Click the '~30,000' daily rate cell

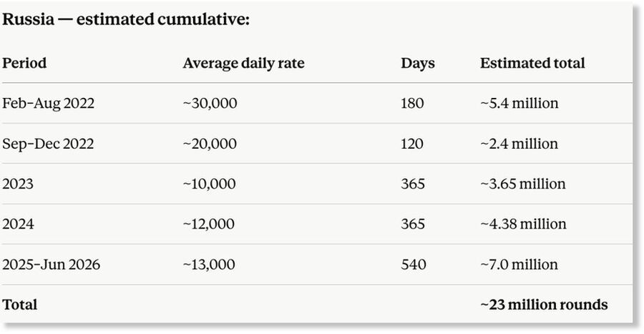click(x=210, y=103)
